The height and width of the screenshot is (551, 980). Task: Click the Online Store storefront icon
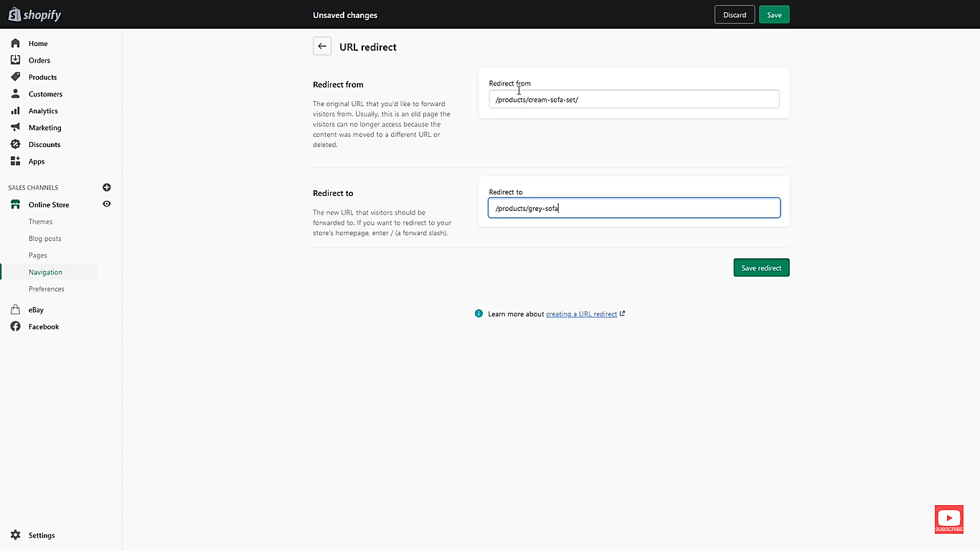[15, 204]
